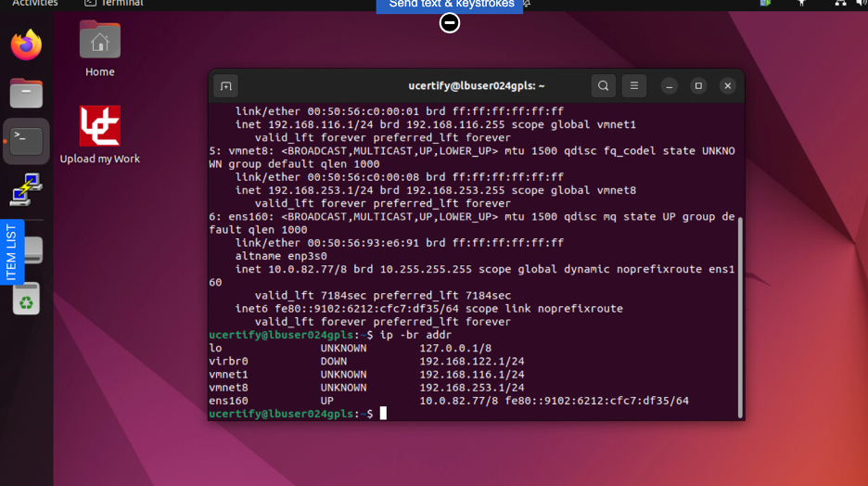
Task: Launch the PuTTY network dock icon
Action: [26, 189]
